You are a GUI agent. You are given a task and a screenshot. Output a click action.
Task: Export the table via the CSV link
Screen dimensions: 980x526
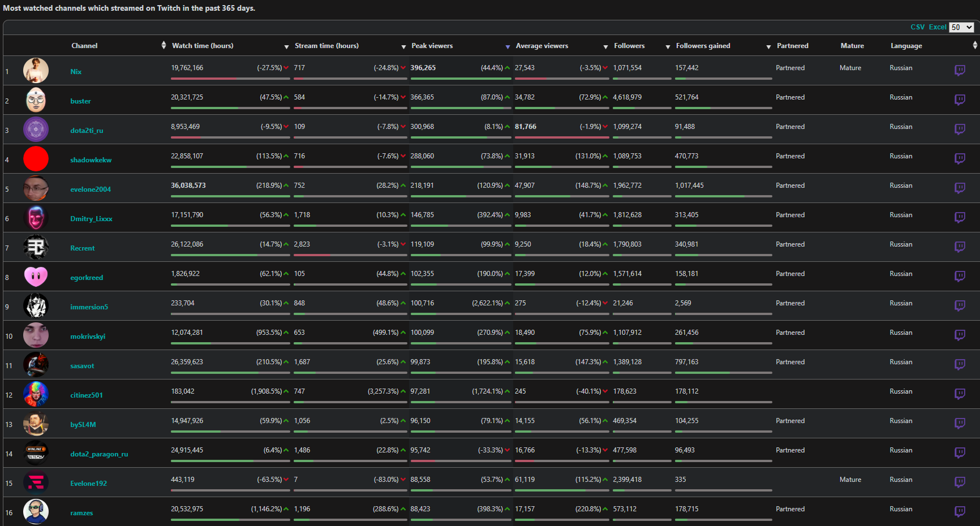918,27
